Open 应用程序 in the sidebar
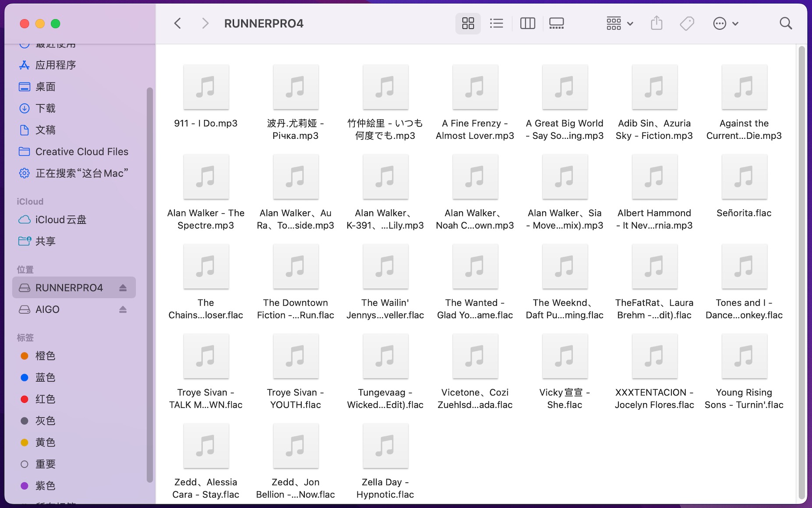 74,65
